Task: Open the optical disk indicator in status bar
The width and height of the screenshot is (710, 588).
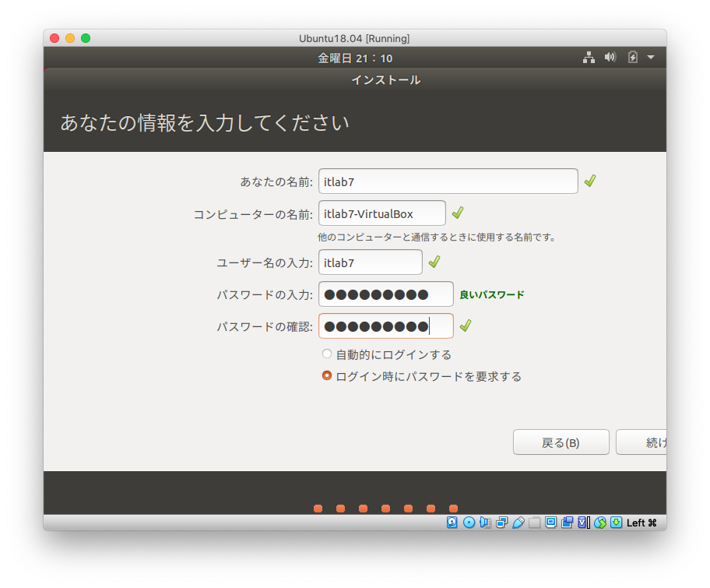Action: (x=469, y=523)
